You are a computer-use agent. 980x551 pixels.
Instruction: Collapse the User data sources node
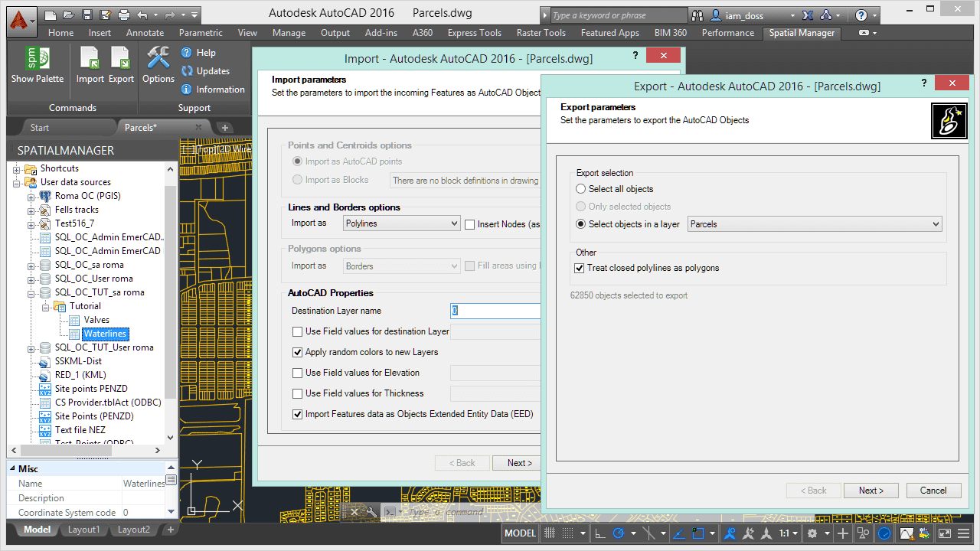click(16, 182)
